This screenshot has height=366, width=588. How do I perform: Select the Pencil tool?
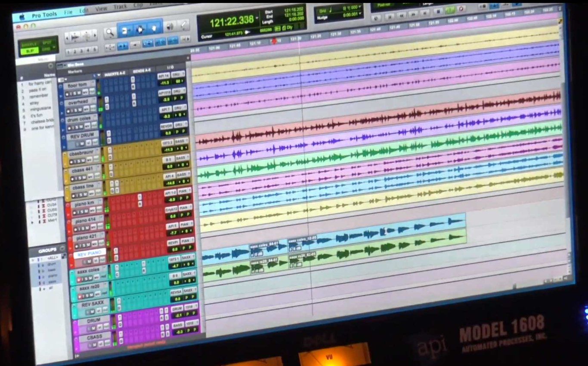coord(183,25)
